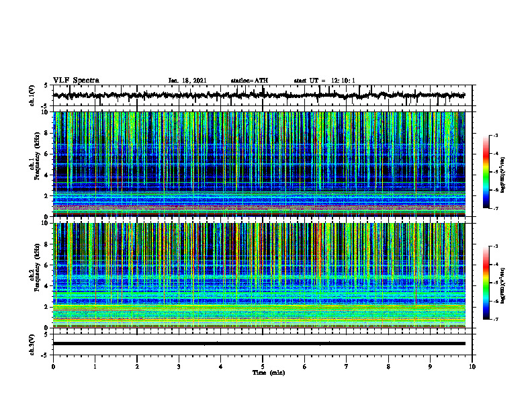The image size is (532, 411).
Task: Click the "-7" label on ch.2 color scale
Action: (495, 320)
